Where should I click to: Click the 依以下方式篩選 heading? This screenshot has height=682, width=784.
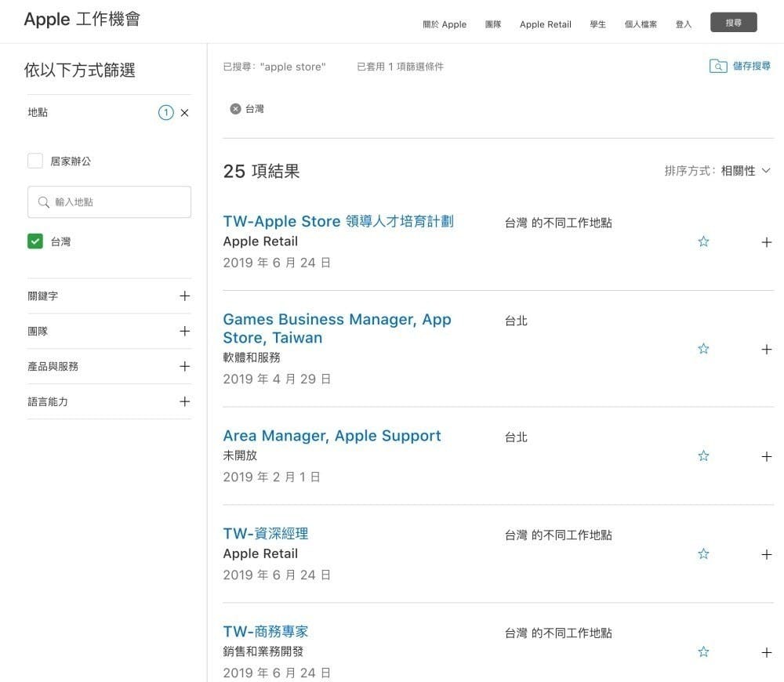79,70
